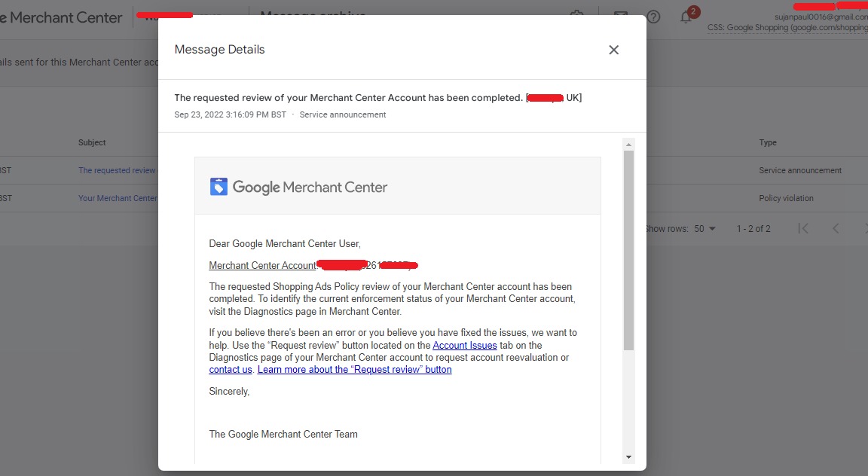868x476 pixels.
Task: Click the message scrollbar thumb
Action: click(628, 250)
